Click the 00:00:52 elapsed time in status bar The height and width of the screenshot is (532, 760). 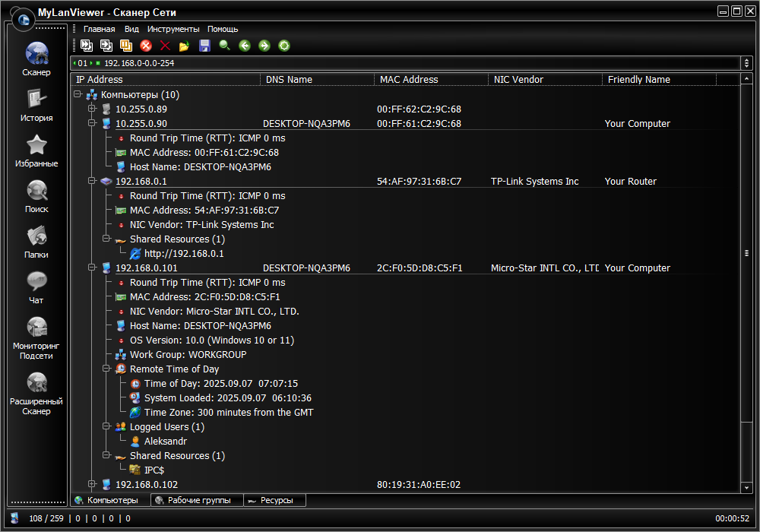pyautogui.click(x=733, y=518)
